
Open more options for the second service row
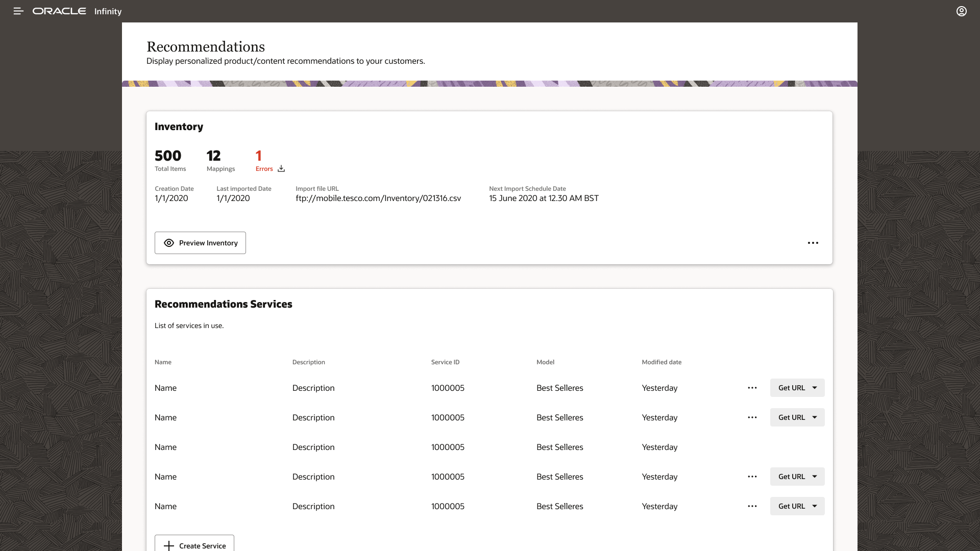[x=752, y=417]
